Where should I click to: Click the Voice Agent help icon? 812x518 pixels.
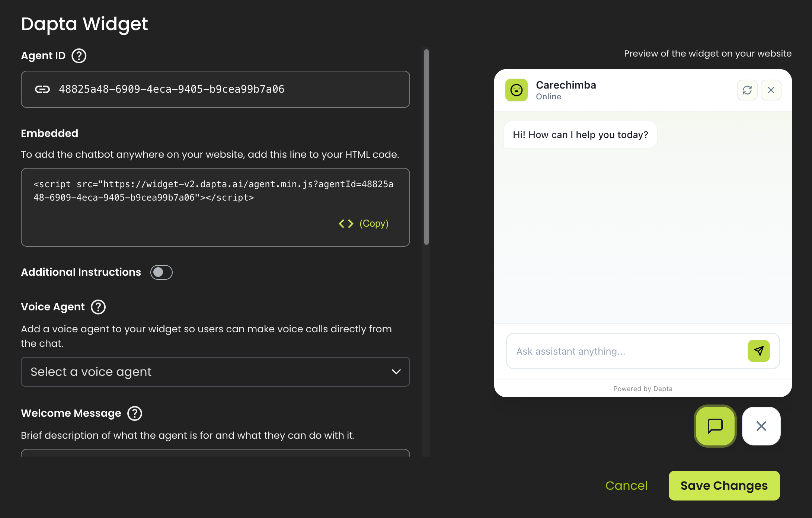coord(98,307)
